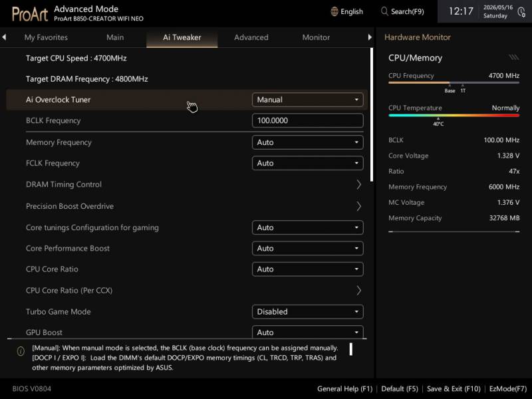Click Save & Exit (F10)
This screenshot has height=399, width=532.
click(454, 389)
